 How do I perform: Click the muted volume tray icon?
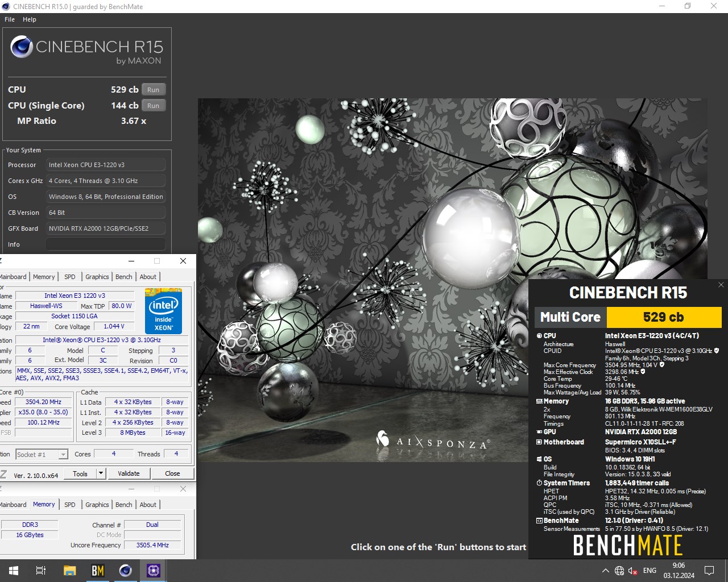pyautogui.click(x=633, y=571)
